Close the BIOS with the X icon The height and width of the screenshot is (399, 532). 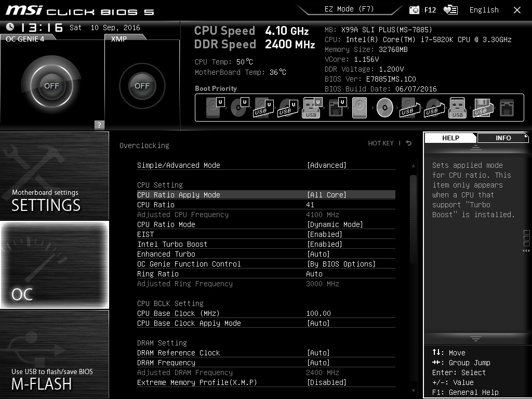(x=517, y=10)
